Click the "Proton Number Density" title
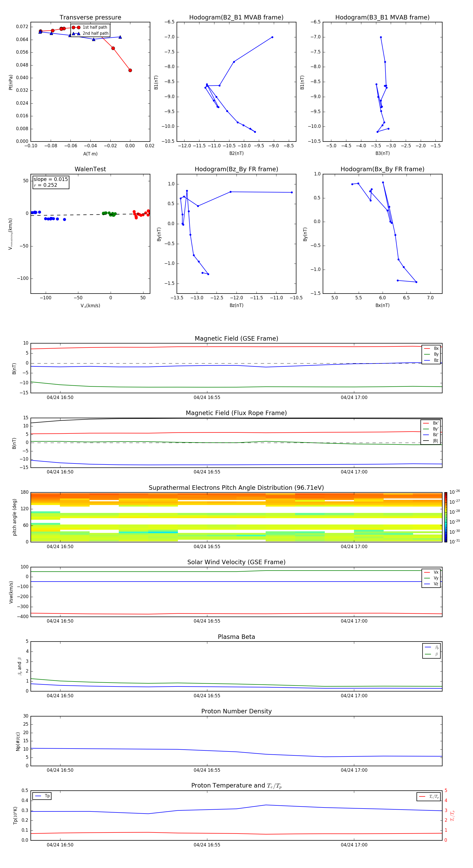The height and width of the screenshot is (868, 473). 236,711
